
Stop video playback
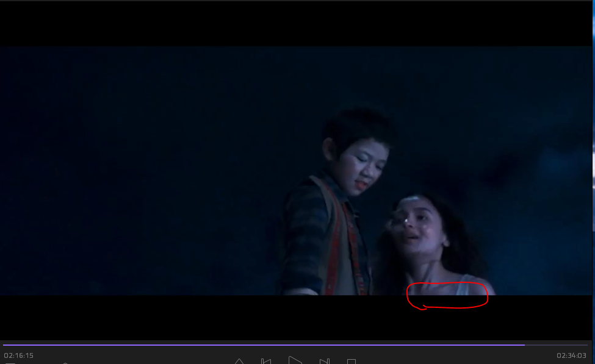[x=352, y=362]
